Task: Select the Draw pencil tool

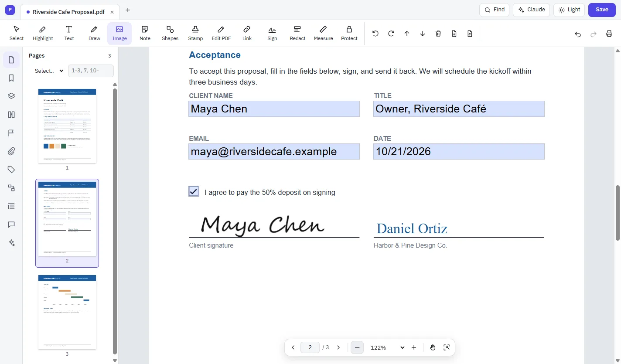Action: click(94, 33)
